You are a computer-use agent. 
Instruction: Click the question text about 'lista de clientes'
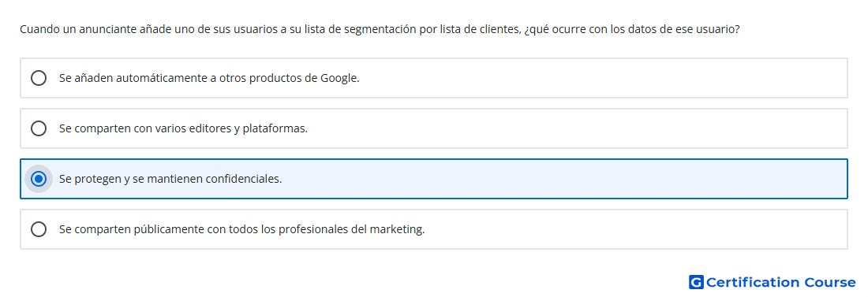pyautogui.click(x=380, y=29)
